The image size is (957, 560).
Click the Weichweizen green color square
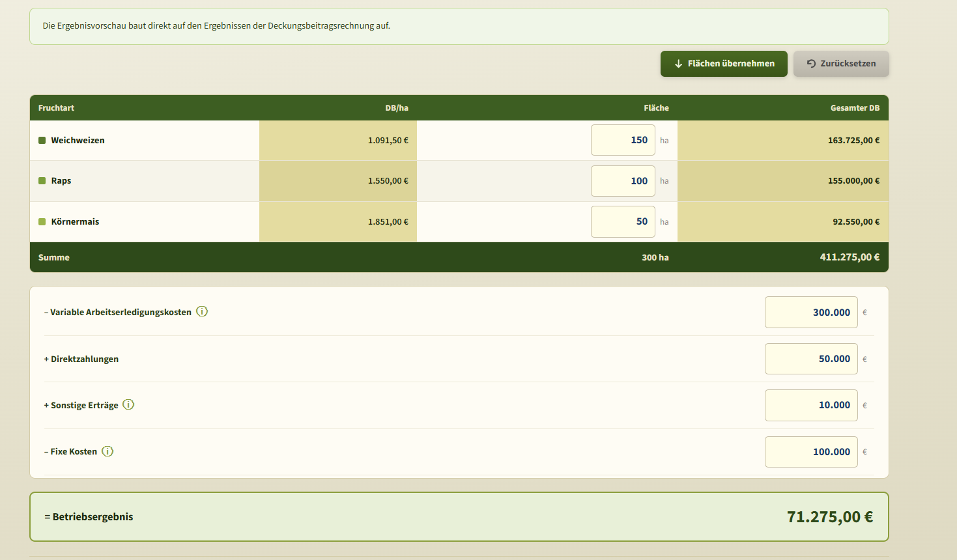(42, 141)
